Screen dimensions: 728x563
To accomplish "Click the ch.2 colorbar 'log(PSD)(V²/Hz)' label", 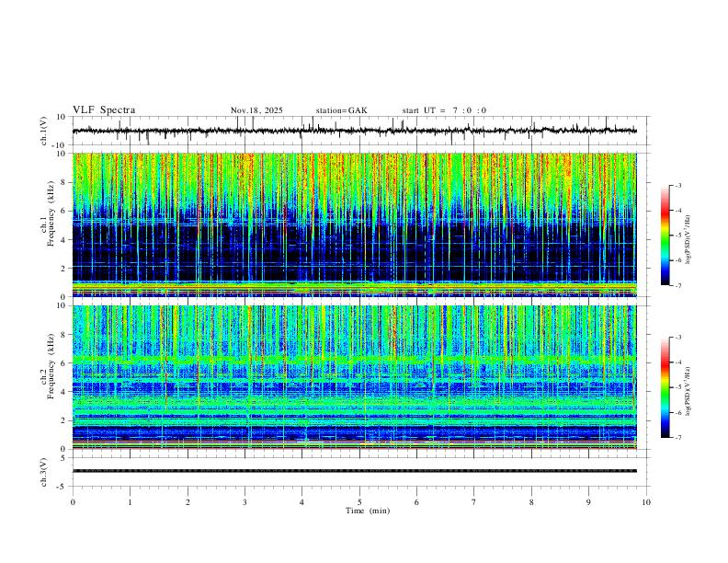I will tap(688, 391).
